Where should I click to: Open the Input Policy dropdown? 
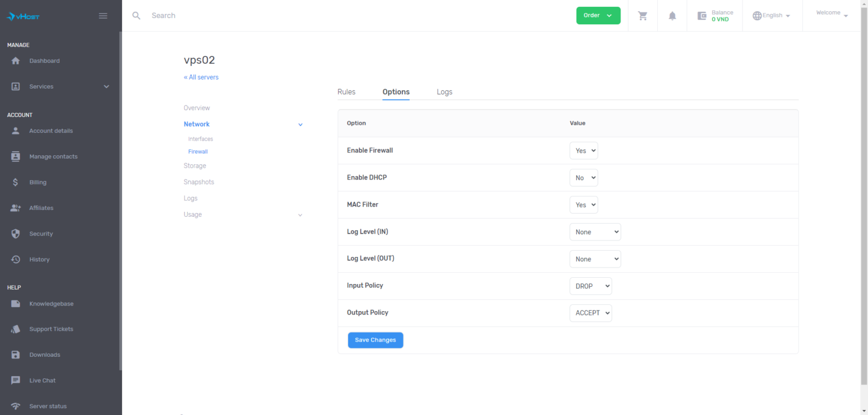pos(591,286)
